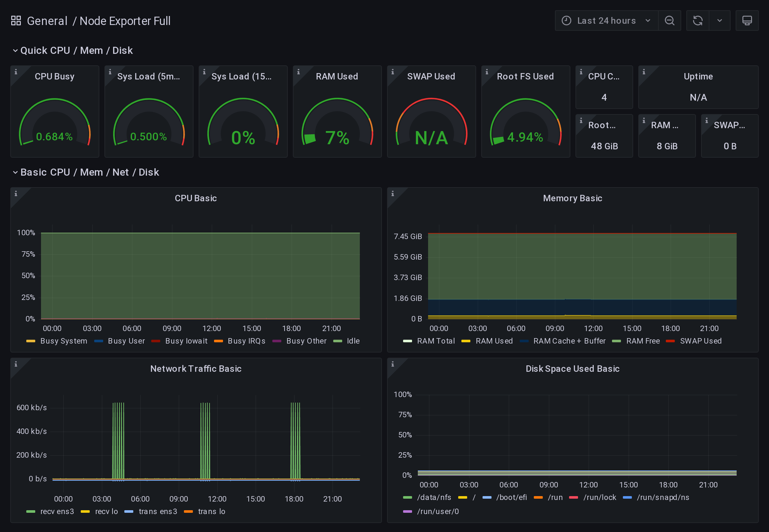This screenshot has width=769, height=532.
Task: Open the Sys Load (15m) panel title dropdown
Action: click(x=242, y=76)
